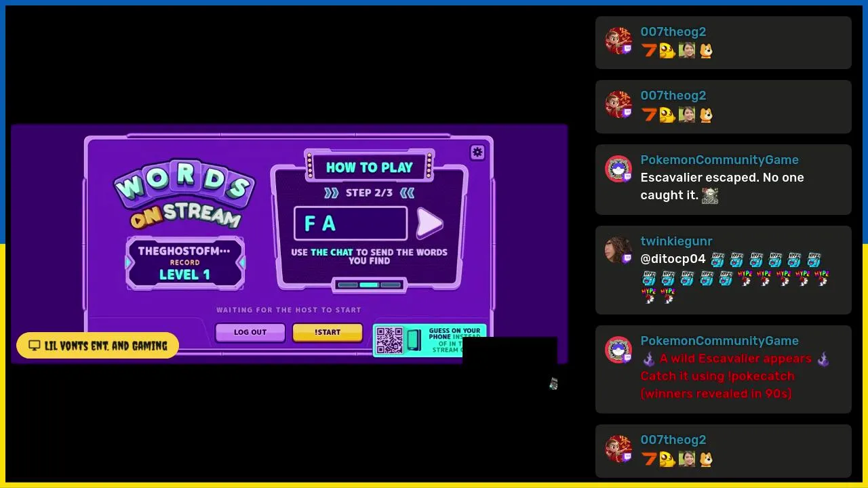Open the PokemonCommunityGame name above "A wild Escavalier appears"
The height and width of the screenshot is (488, 868).
tap(719, 341)
